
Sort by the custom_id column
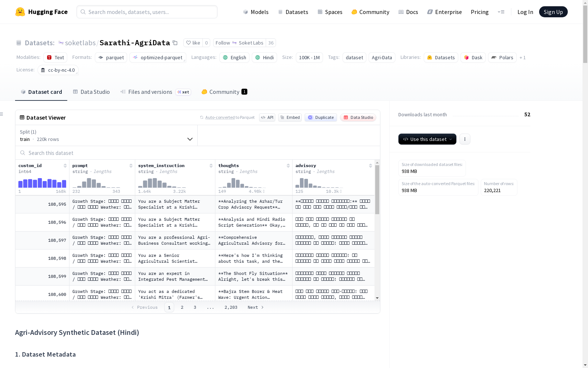[x=65, y=166]
